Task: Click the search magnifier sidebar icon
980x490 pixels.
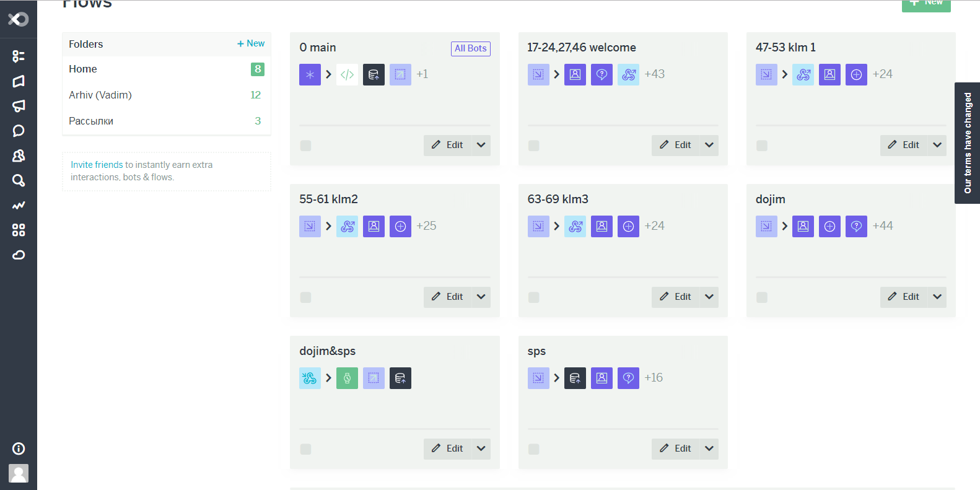Action: coord(19,180)
